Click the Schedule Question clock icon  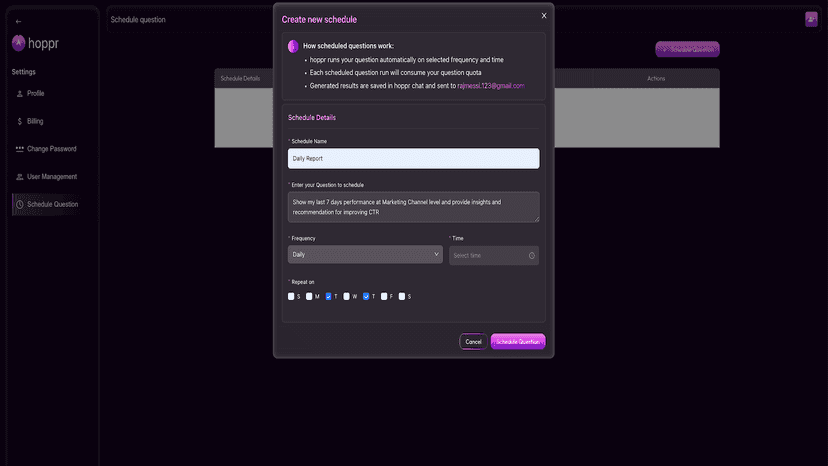(20, 204)
